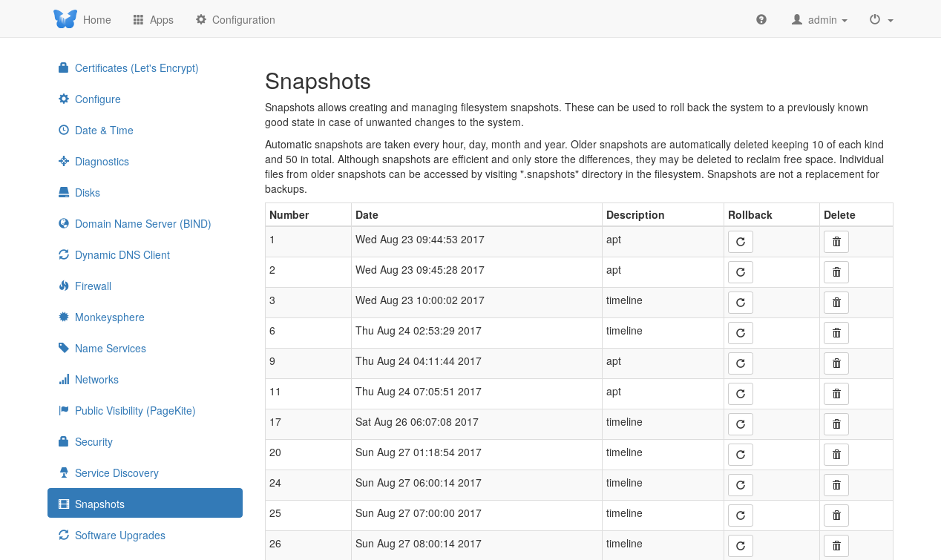
Task: Rollback snapshot number 3
Action: click(740, 303)
